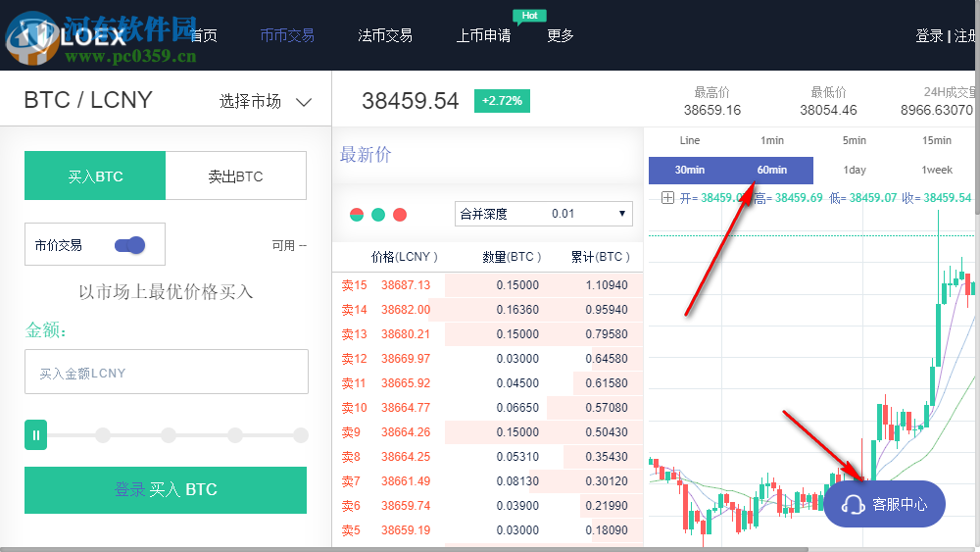Image resolution: width=980 pixels, height=552 pixels.
Task: Switch chart to Line view
Action: [690, 140]
